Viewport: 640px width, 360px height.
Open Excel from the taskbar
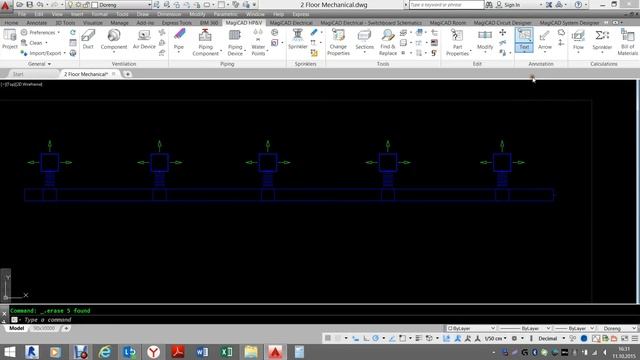pos(227,352)
